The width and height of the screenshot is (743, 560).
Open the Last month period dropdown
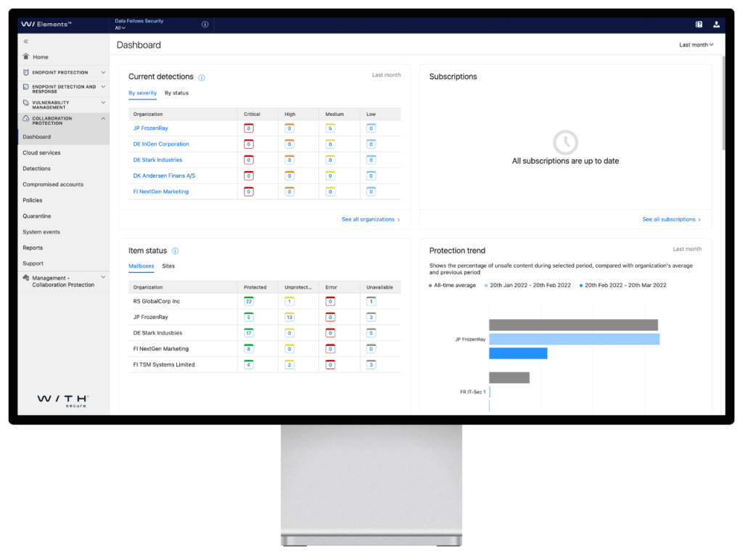(696, 45)
